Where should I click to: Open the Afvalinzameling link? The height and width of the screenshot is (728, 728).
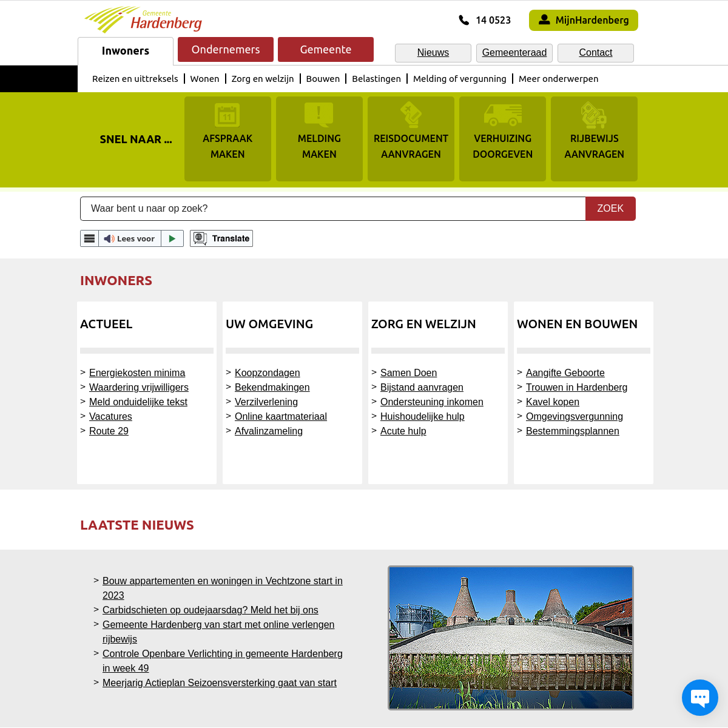click(x=269, y=431)
